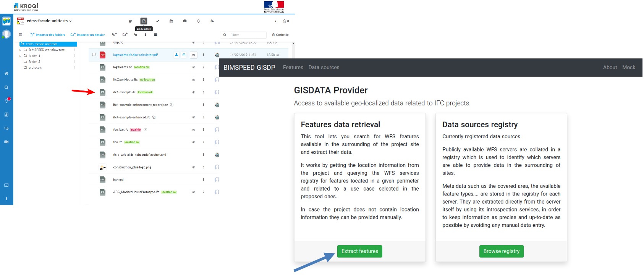The height and width of the screenshot is (278, 644).
Task: Open options menu for ifc4-example-enhancement_report.json
Action: click(204, 105)
